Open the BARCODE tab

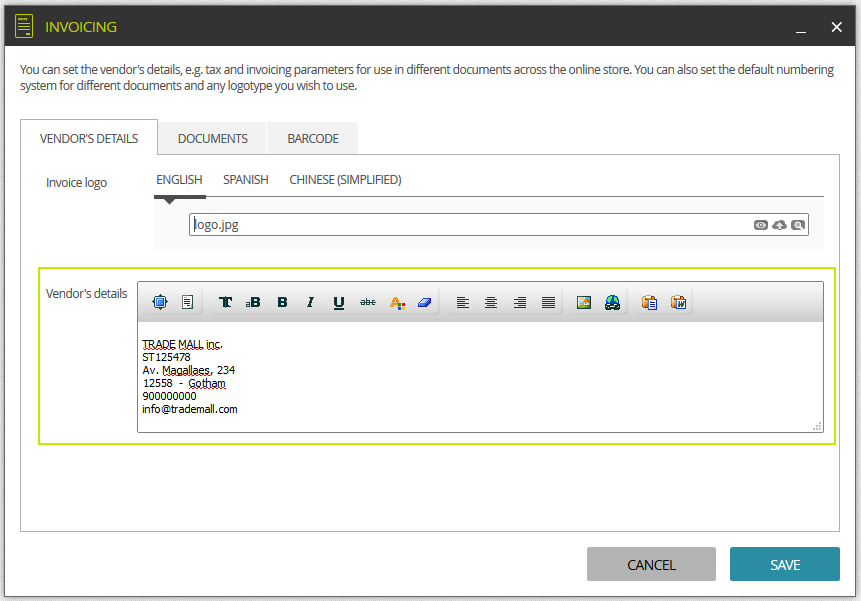point(313,138)
